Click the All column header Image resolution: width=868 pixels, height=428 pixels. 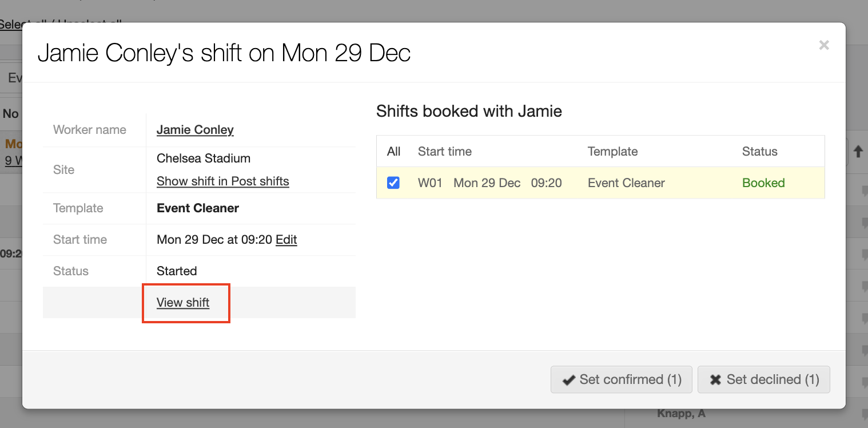[x=393, y=152]
